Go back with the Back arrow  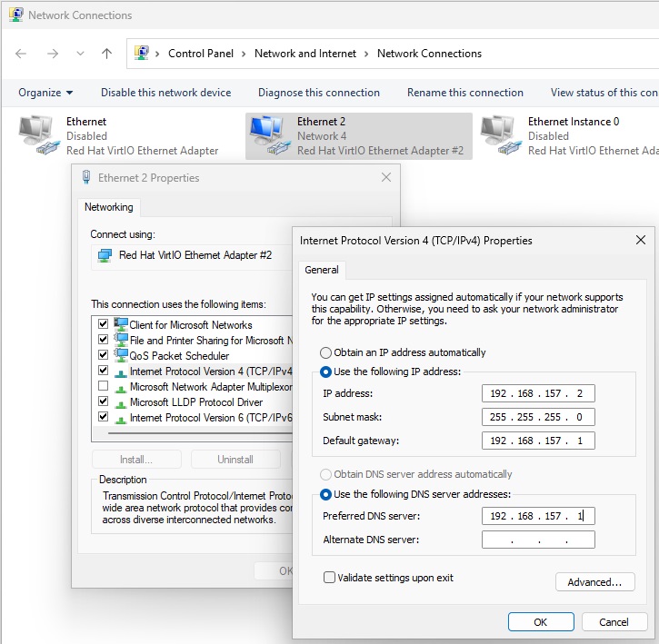pos(21,54)
